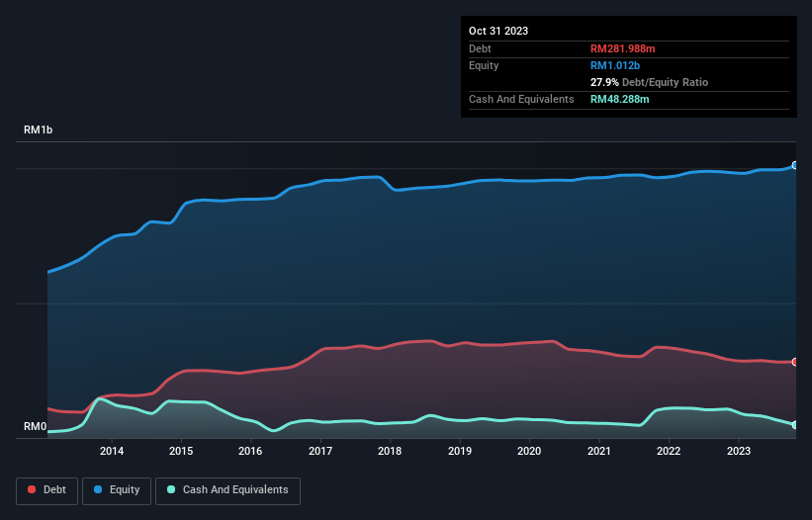Click the 2020 x-axis label
Viewport: 812px width, 520px height.
[x=529, y=451]
